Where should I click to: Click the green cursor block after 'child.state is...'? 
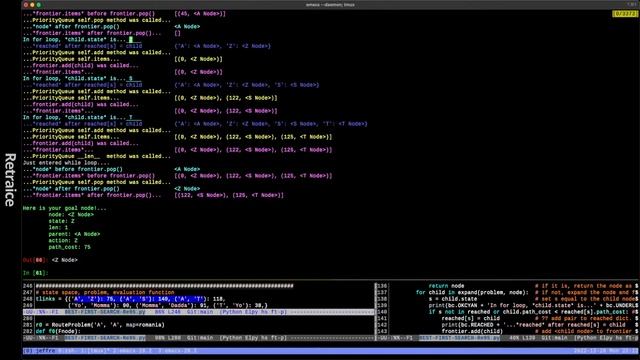[x=131, y=40]
